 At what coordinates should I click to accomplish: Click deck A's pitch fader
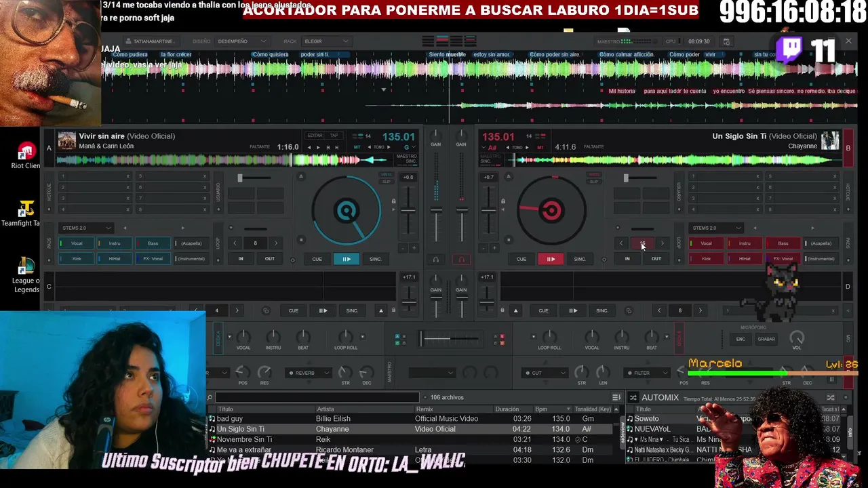pos(408,211)
